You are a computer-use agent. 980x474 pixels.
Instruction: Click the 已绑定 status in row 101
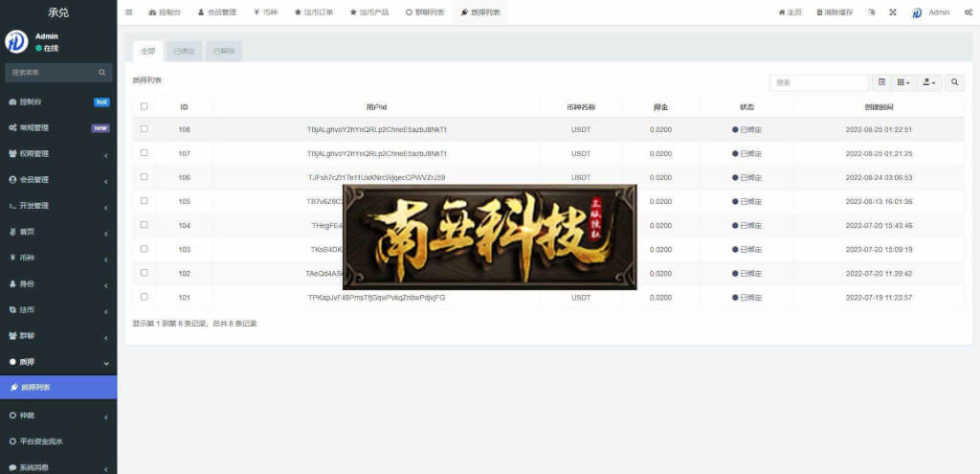coord(746,298)
